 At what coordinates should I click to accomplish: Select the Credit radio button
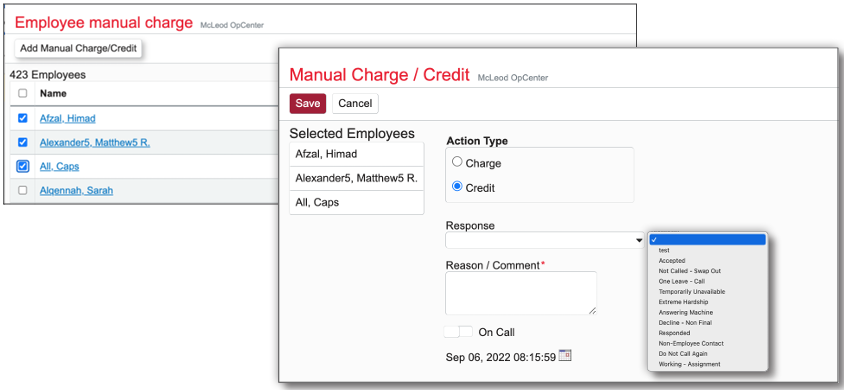click(x=457, y=187)
